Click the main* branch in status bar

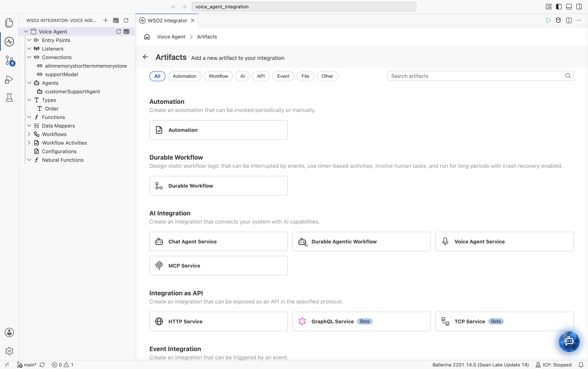pos(27,365)
